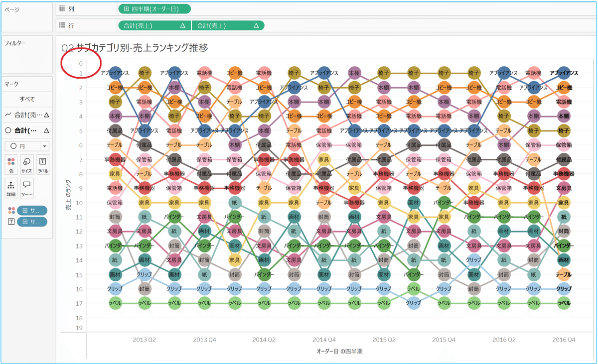Click the sheet title text above the chart

tap(135, 48)
